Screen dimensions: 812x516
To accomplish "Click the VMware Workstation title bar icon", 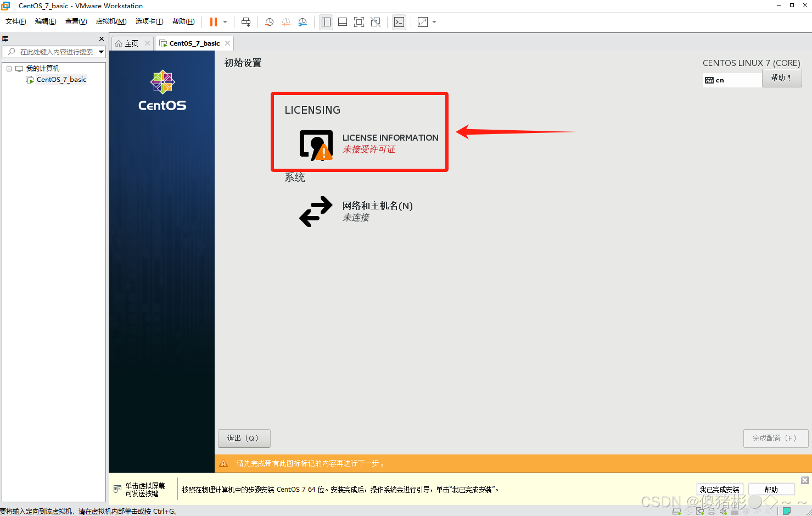I will [x=5, y=5].
